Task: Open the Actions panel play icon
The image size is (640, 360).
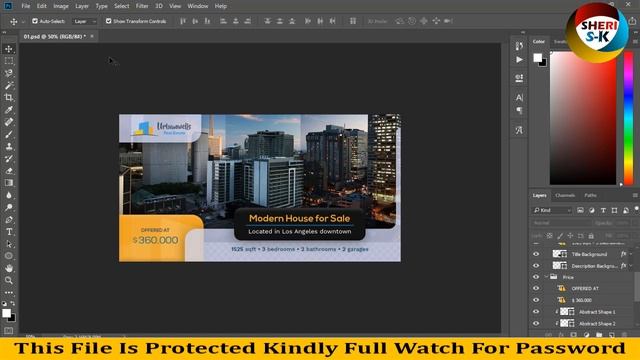Action: tap(519, 60)
